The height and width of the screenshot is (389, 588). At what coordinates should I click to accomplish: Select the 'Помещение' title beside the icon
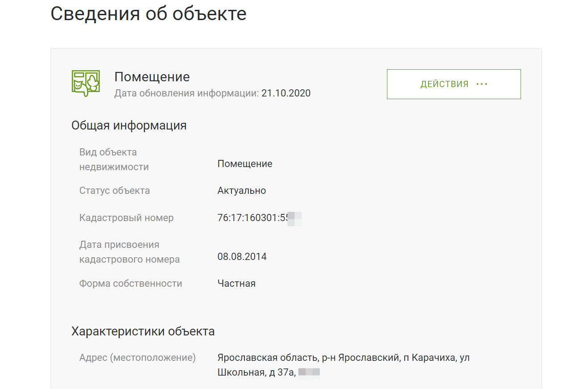(x=152, y=77)
